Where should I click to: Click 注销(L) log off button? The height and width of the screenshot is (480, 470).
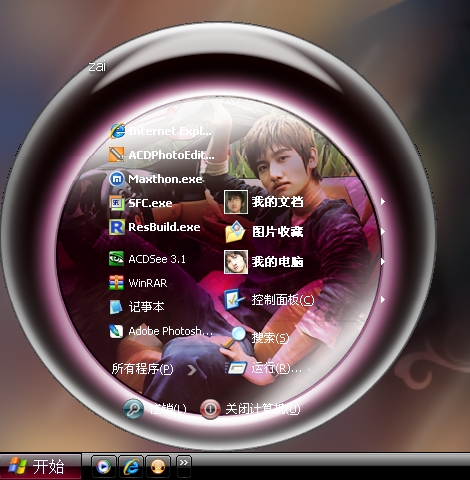point(155,409)
